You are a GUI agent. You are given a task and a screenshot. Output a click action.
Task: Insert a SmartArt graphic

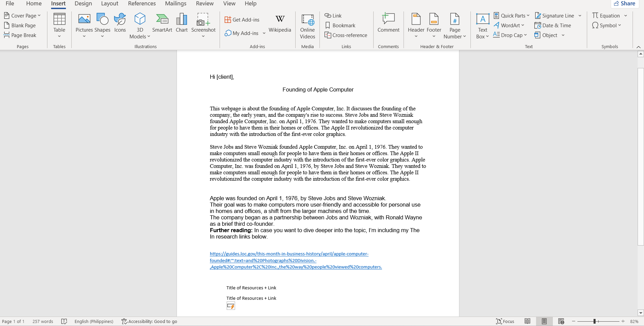[x=162, y=23]
